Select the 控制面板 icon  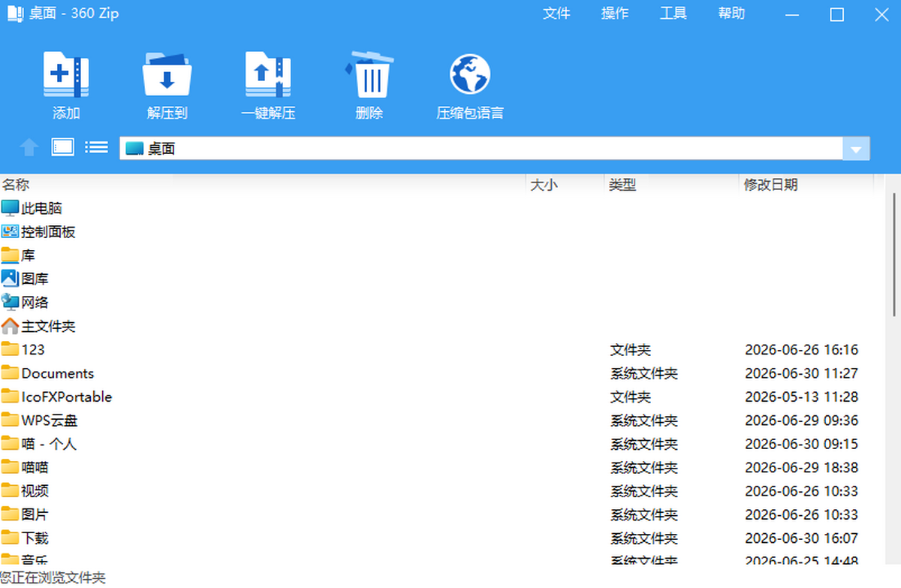pyautogui.click(x=10, y=231)
